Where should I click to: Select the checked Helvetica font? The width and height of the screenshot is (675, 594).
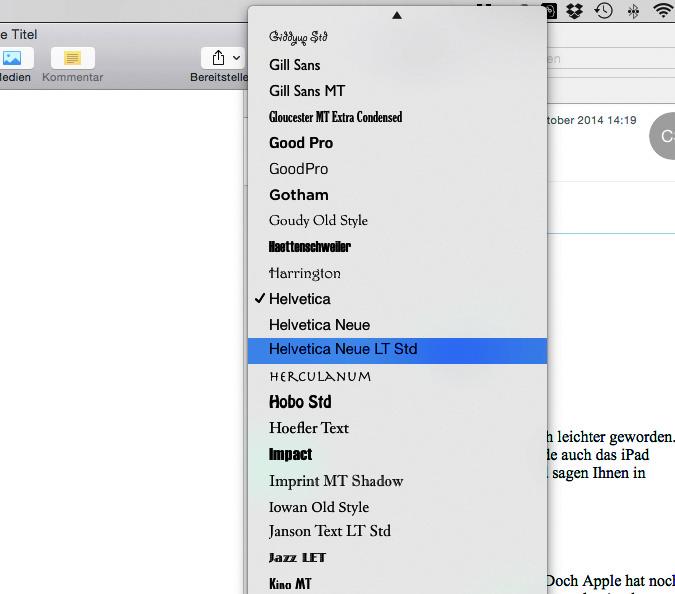[x=397, y=299]
